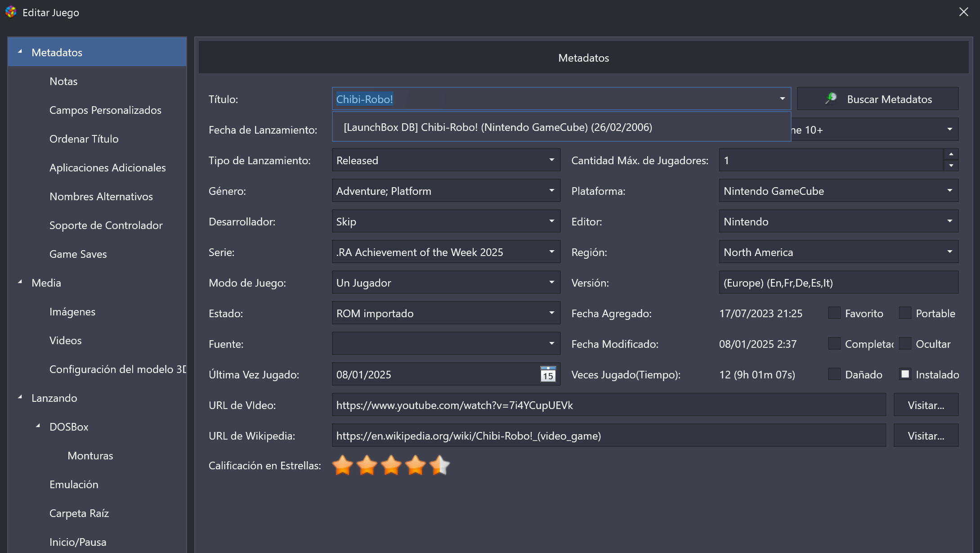Set rating with the fourth star
The width and height of the screenshot is (980, 553).
416,465
